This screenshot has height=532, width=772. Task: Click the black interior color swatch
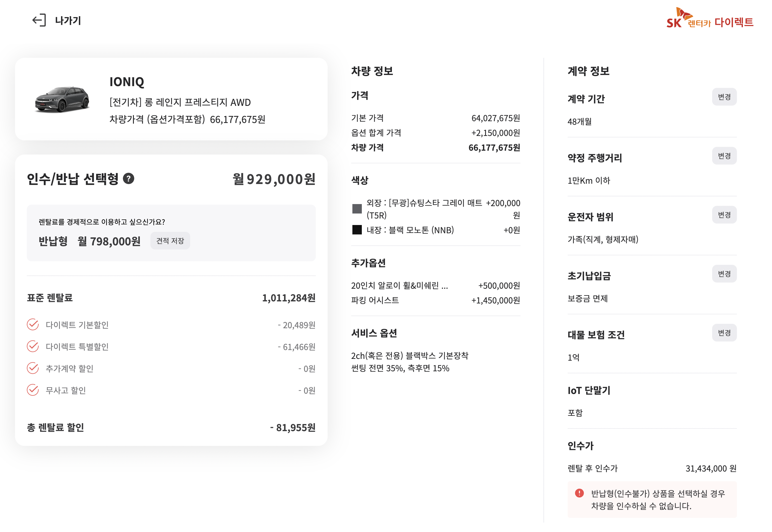click(357, 230)
